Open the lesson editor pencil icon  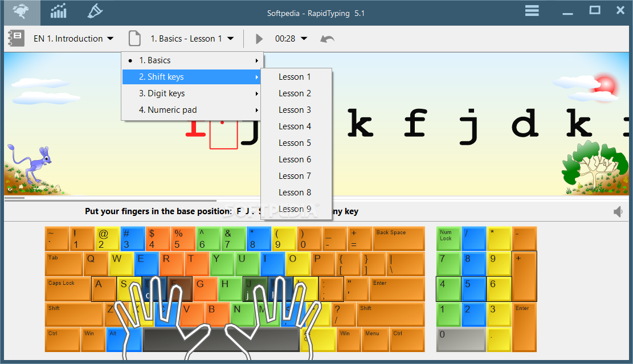point(95,11)
